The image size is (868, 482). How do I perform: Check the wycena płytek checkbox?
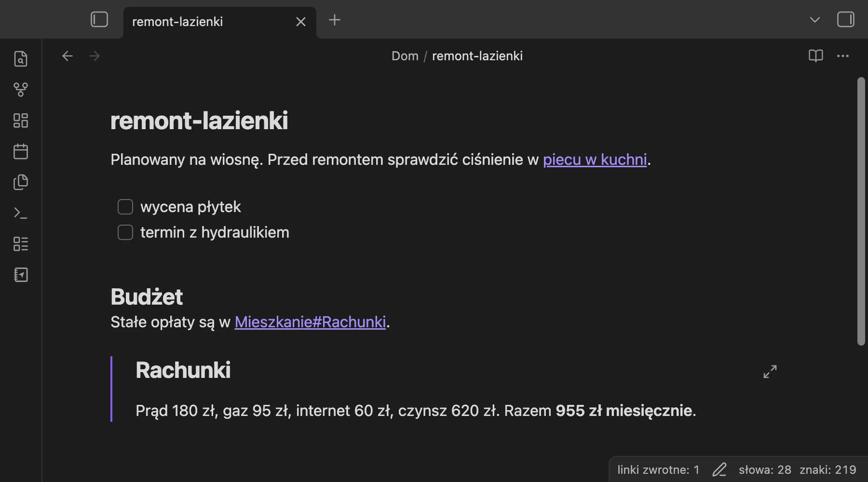tap(125, 207)
